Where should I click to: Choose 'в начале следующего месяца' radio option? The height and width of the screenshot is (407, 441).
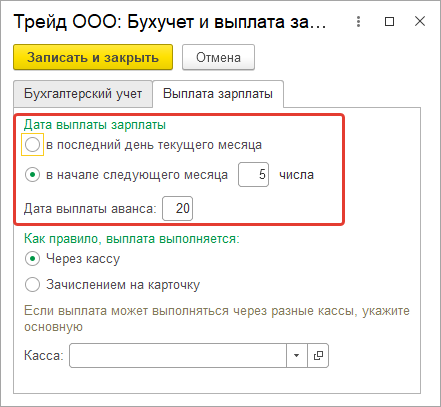point(32,175)
